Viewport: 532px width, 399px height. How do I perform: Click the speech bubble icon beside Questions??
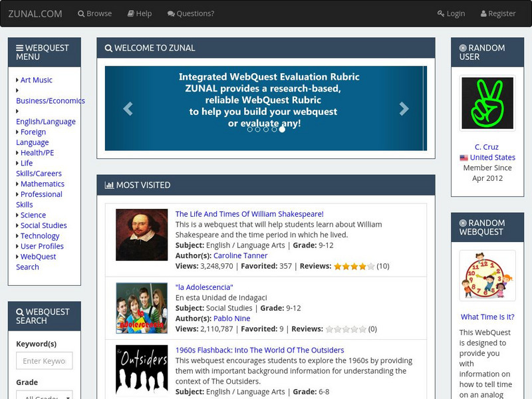pos(172,13)
